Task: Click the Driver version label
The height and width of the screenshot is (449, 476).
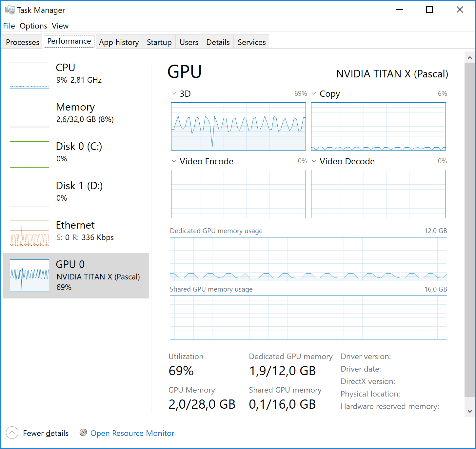Action: click(x=366, y=357)
